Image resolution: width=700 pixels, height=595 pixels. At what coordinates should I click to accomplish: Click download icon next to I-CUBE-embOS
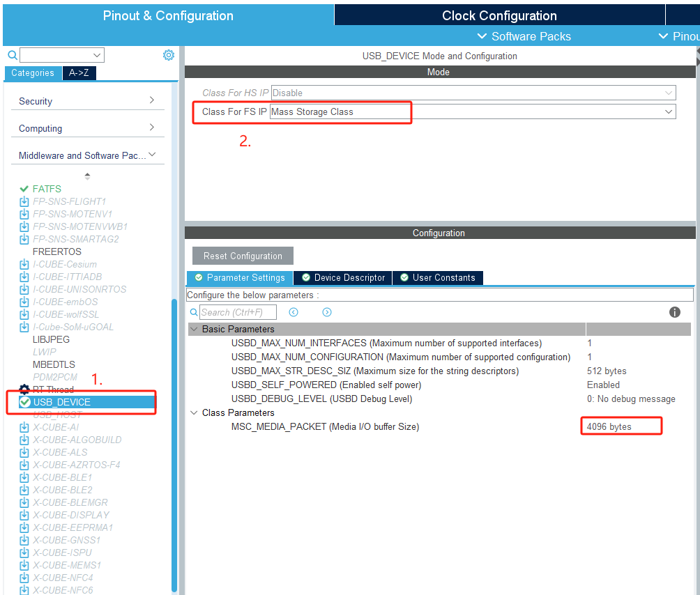(x=24, y=302)
